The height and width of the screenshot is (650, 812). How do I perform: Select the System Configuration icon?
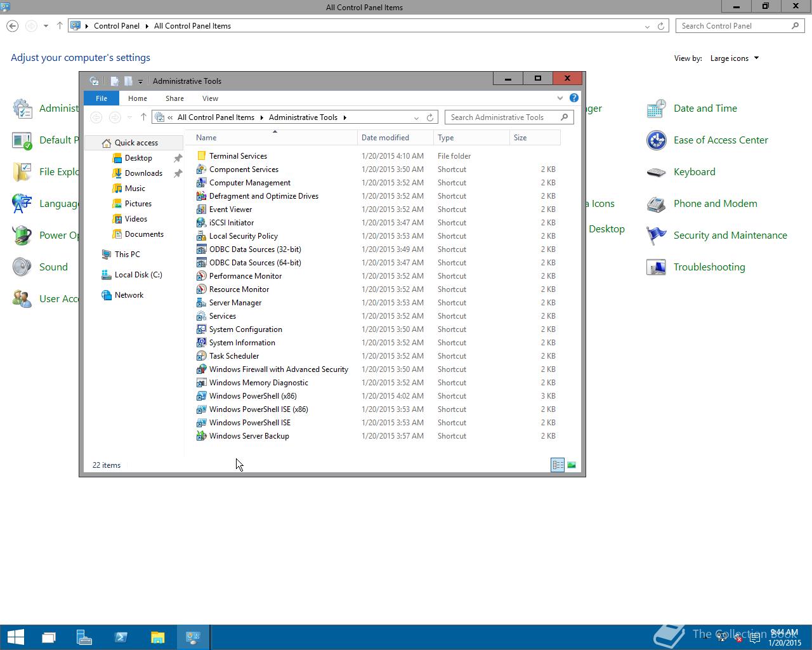pyautogui.click(x=201, y=329)
